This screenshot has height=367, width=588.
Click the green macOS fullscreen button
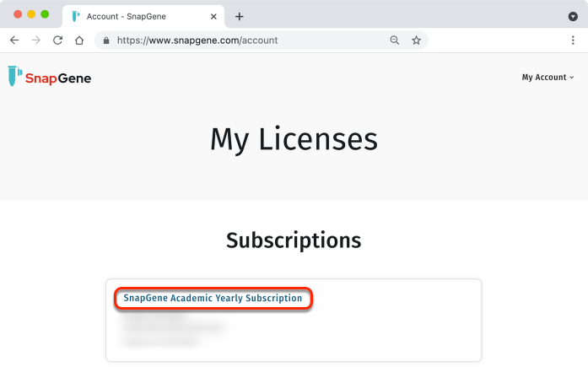pyautogui.click(x=45, y=14)
